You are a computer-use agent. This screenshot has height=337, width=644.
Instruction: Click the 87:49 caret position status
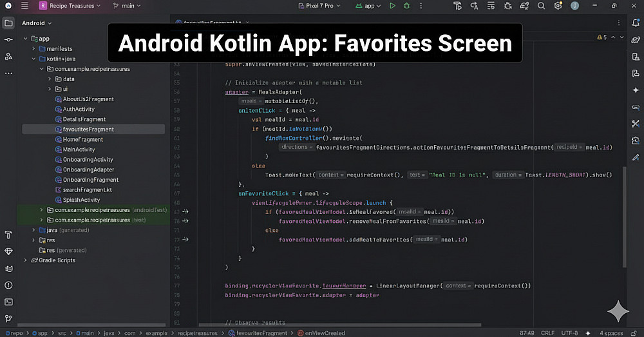pyautogui.click(x=527, y=333)
